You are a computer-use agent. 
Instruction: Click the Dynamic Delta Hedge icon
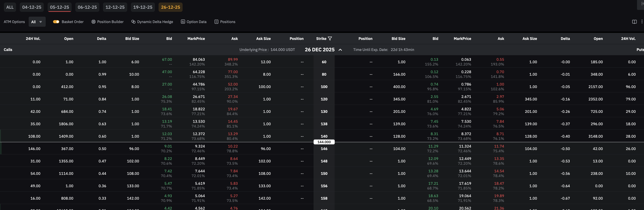click(x=133, y=22)
